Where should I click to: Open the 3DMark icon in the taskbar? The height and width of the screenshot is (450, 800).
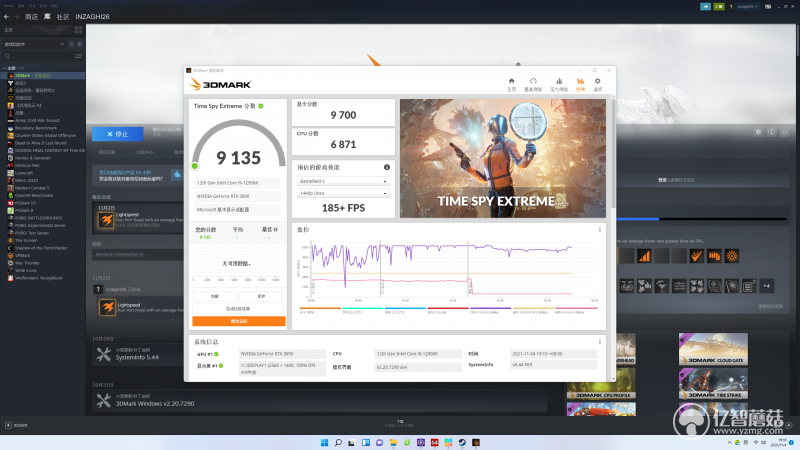pyautogui.click(x=476, y=442)
